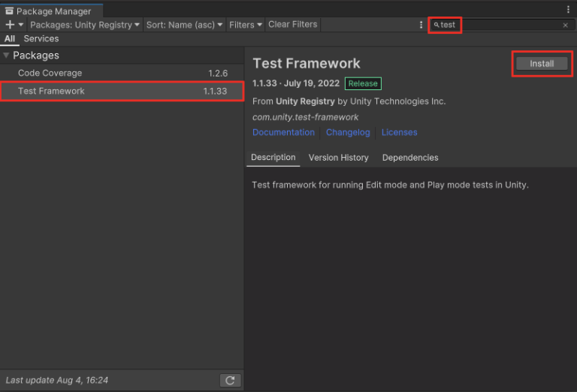
Task: Switch to the All tab
Action: click(10, 38)
